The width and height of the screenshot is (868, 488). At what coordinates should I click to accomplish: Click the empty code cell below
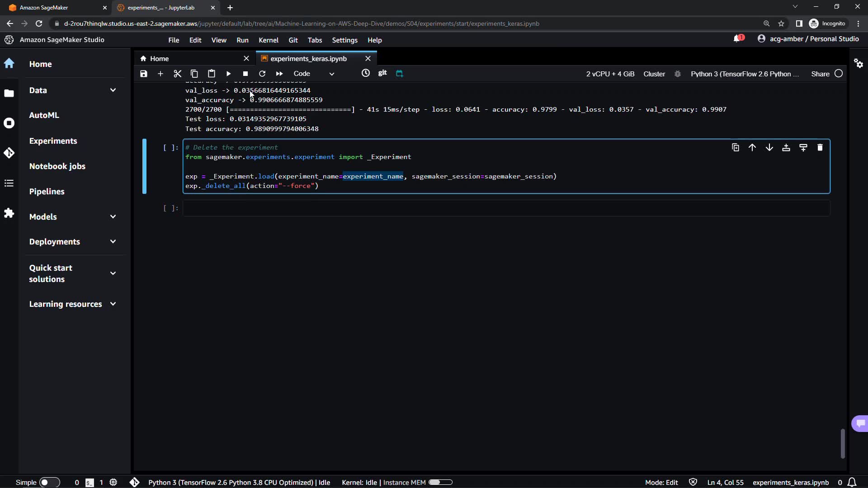506,208
